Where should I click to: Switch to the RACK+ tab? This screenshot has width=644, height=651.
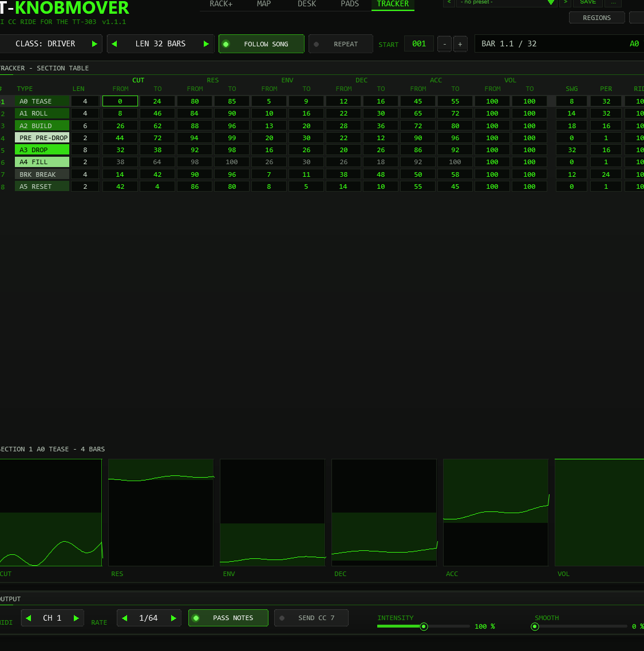click(x=221, y=4)
